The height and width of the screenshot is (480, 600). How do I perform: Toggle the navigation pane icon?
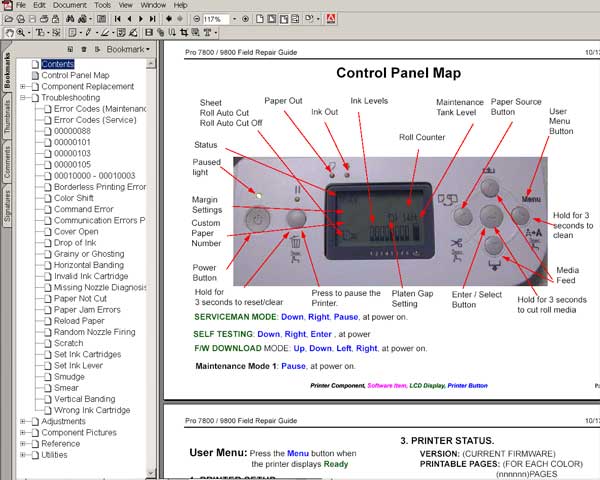(x=101, y=19)
